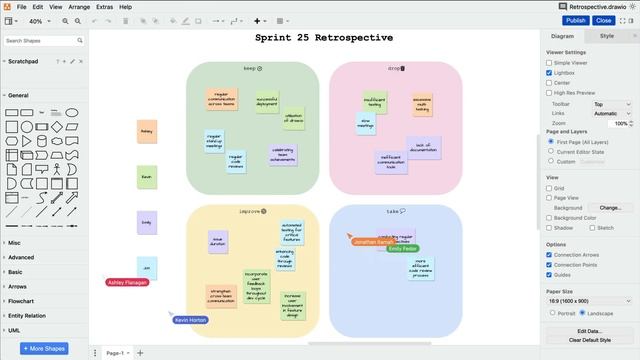
Task: Open the view layout dropdown in toolbar
Action: [11, 21]
